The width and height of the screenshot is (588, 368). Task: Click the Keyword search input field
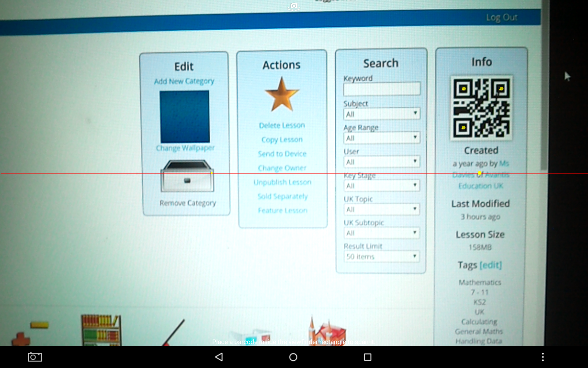click(382, 89)
